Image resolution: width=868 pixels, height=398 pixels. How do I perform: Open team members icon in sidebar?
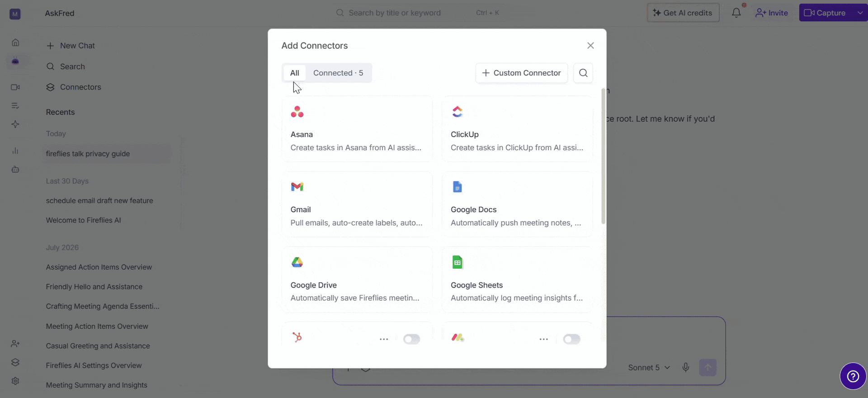tap(15, 344)
